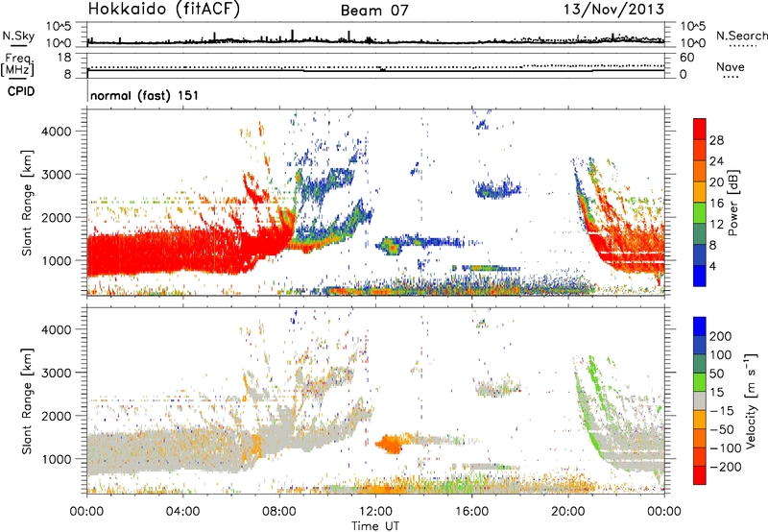Image resolution: width=768 pixels, height=532 pixels.
Task: Click the orange velocity patch near 12:30 UT
Action: pos(391,444)
